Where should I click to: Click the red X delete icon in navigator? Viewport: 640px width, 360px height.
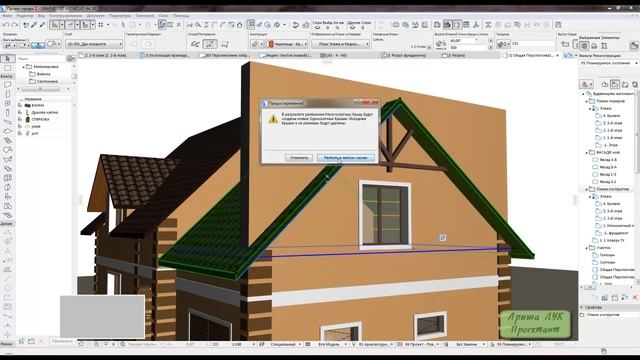pyautogui.click(x=635, y=298)
